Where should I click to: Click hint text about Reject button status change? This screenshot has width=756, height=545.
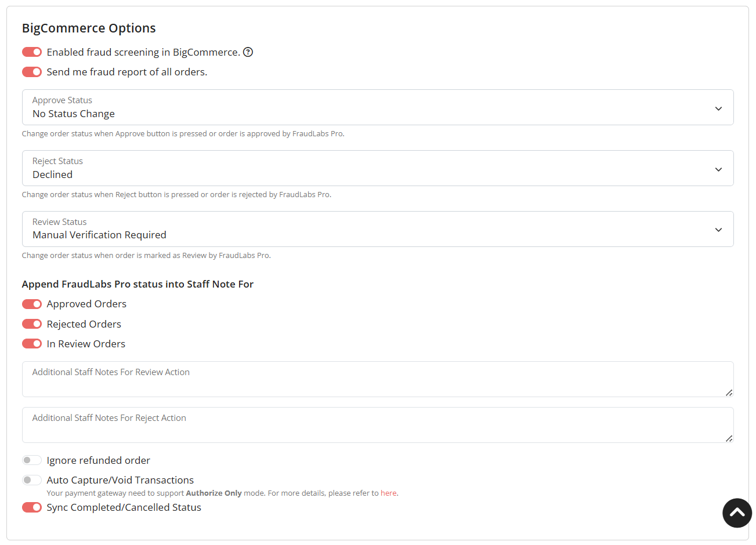point(176,195)
